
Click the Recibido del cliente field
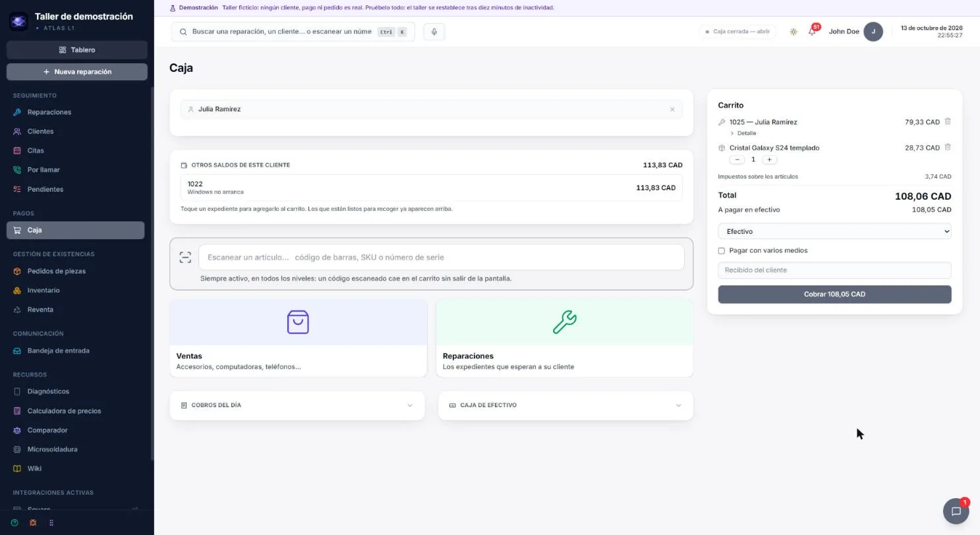tap(834, 270)
